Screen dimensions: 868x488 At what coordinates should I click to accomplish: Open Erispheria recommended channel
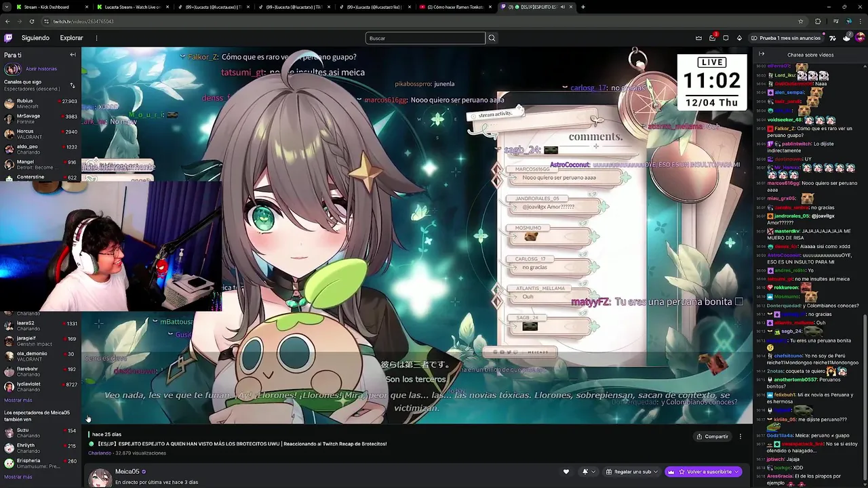[x=41, y=464]
